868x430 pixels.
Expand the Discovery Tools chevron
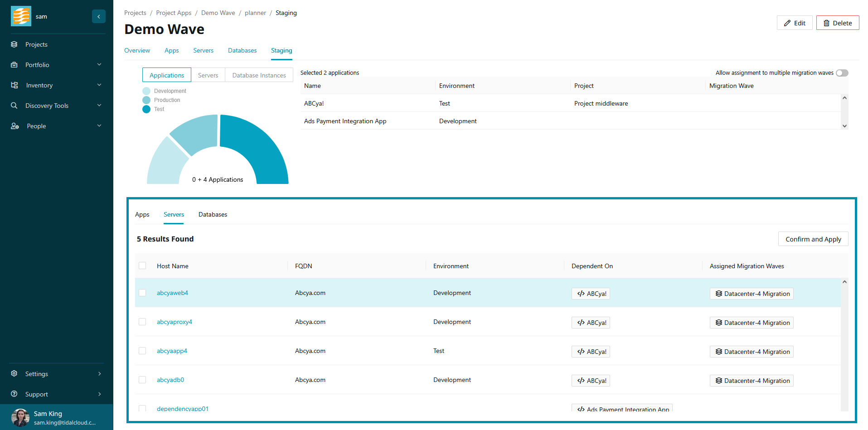(x=99, y=106)
